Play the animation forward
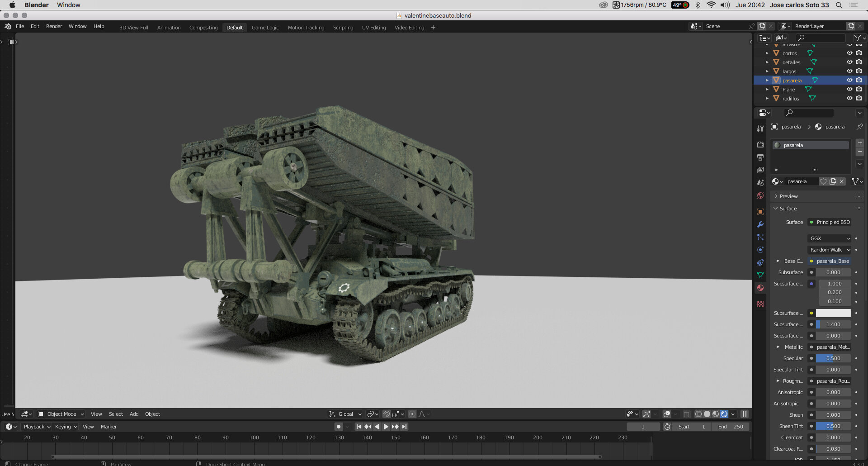 click(x=386, y=427)
